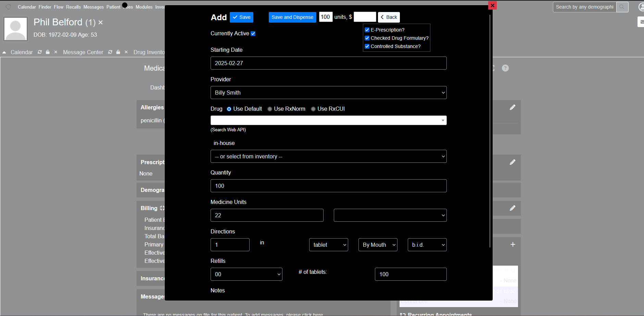Click the search magnifier icon in the top bar
The height and width of the screenshot is (316, 644).
(622, 7)
